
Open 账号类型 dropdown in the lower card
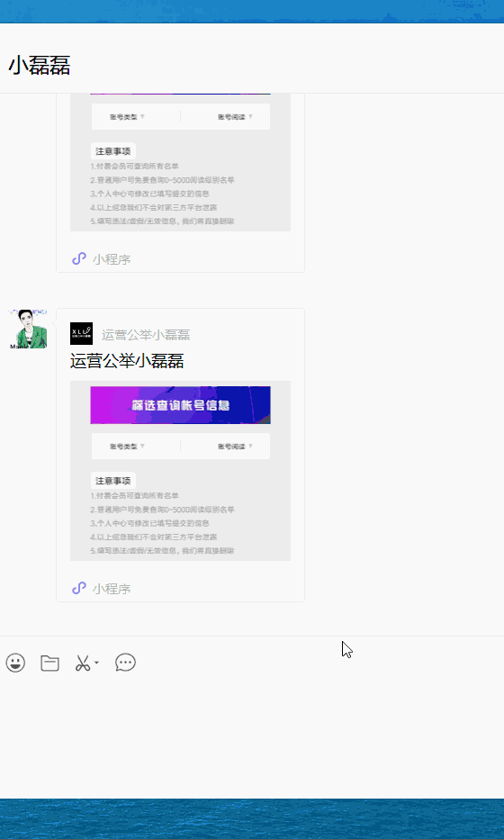(128, 447)
